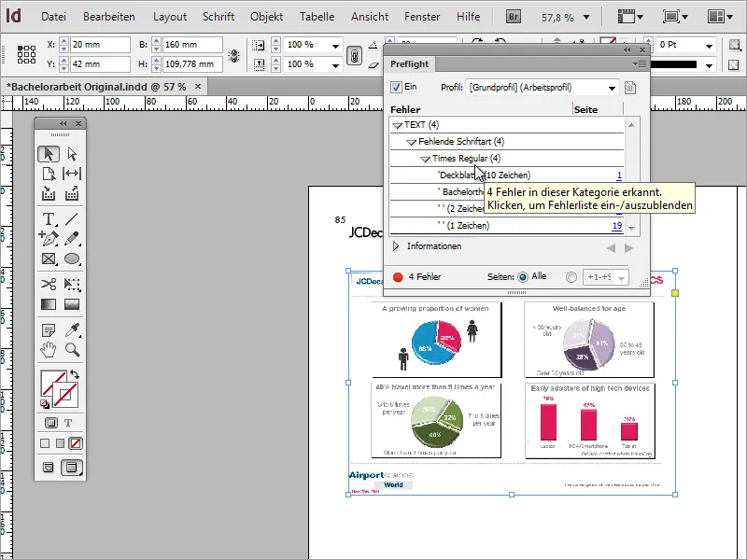Screen dimensions: 747x560
Task: Select the Pen tool
Action: pos(49,238)
